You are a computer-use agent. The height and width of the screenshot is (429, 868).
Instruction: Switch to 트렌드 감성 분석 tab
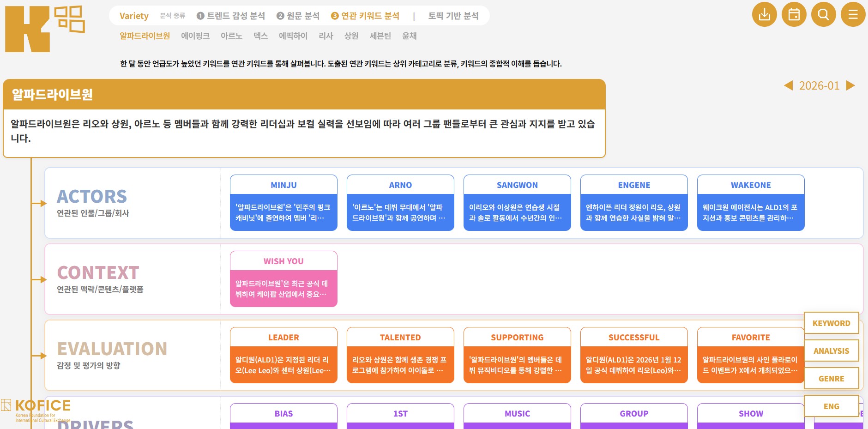tap(231, 16)
